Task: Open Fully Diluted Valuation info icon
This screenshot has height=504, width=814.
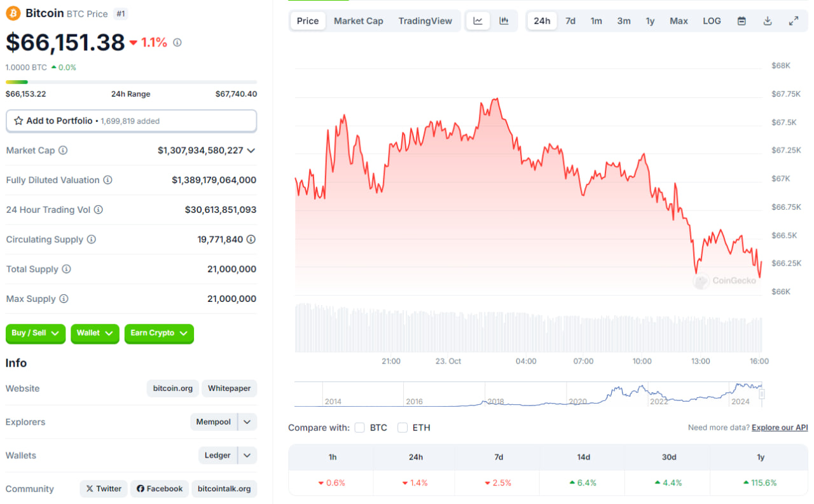Action: (107, 180)
